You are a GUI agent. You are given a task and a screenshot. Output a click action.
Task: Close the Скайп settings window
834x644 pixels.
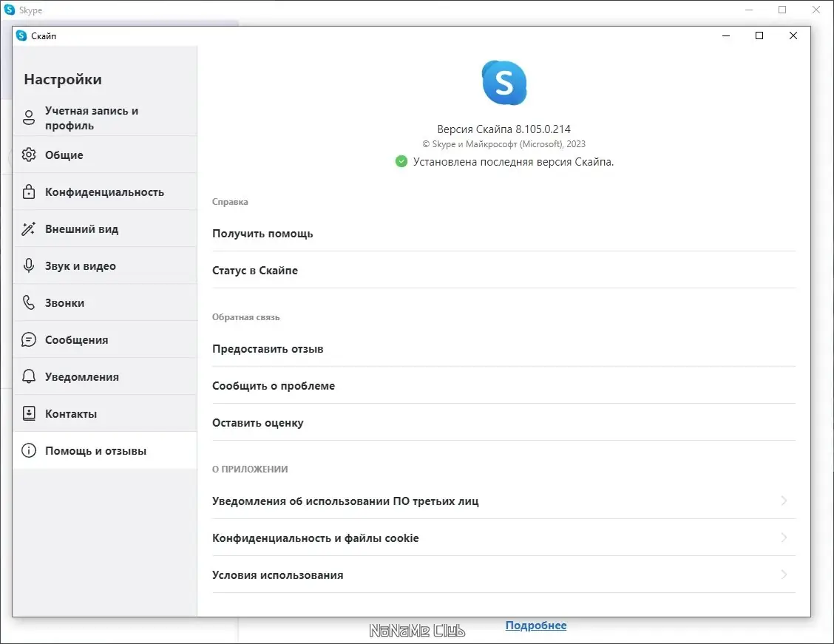(x=793, y=35)
